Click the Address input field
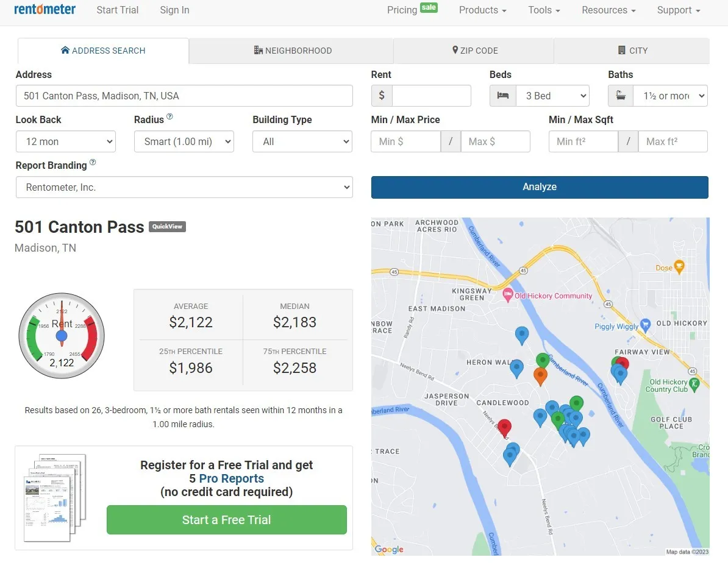 coord(184,96)
